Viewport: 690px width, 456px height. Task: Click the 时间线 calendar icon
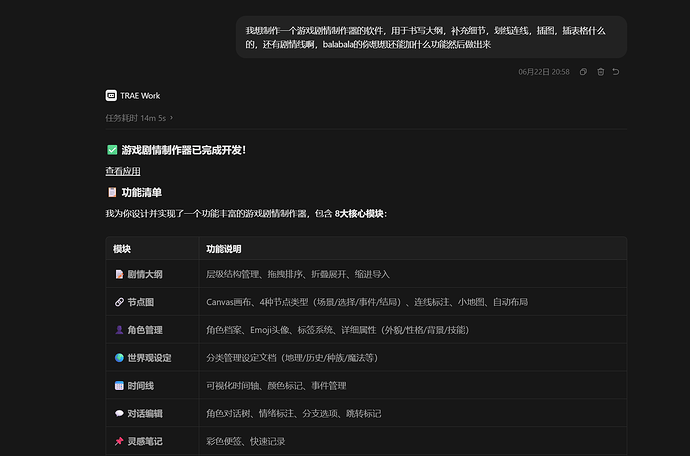coord(119,386)
